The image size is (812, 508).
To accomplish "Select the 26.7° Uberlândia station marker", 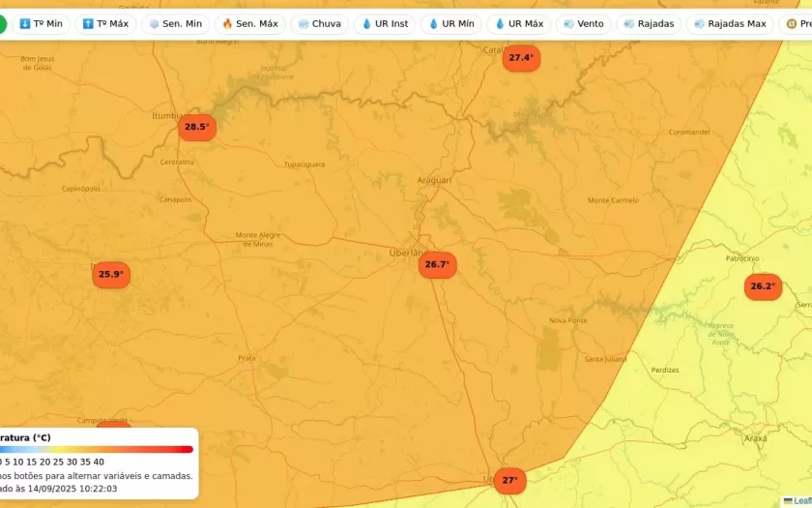I will click(437, 265).
